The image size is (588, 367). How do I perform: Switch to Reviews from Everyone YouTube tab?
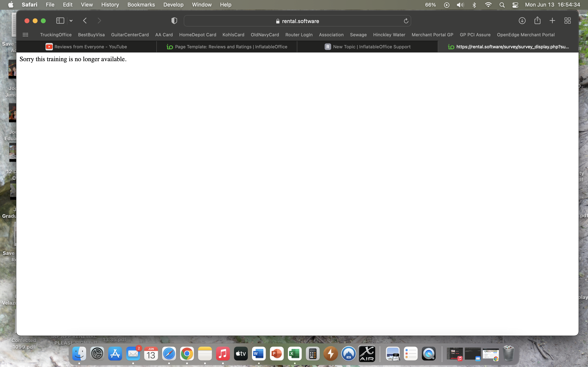(x=86, y=47)
